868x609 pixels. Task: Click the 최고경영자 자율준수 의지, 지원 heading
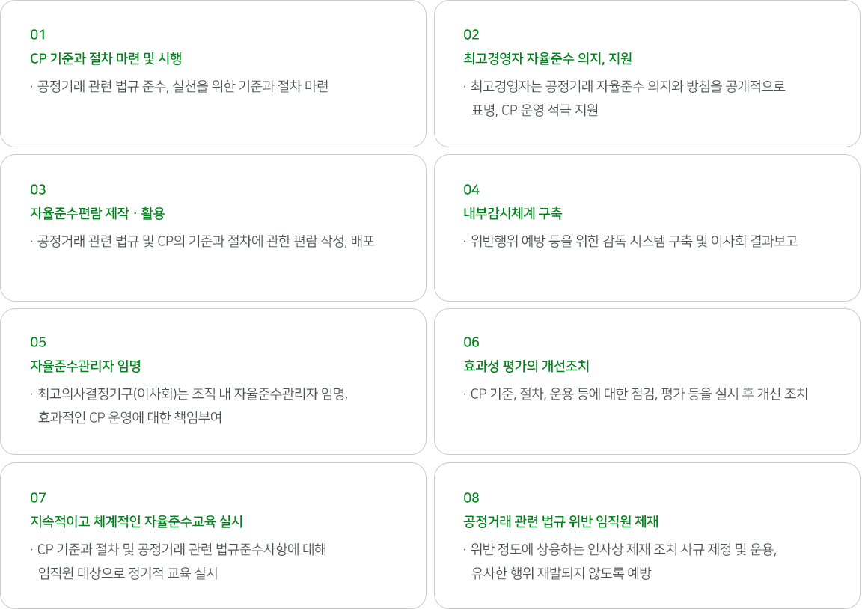[x=548, y=58]
